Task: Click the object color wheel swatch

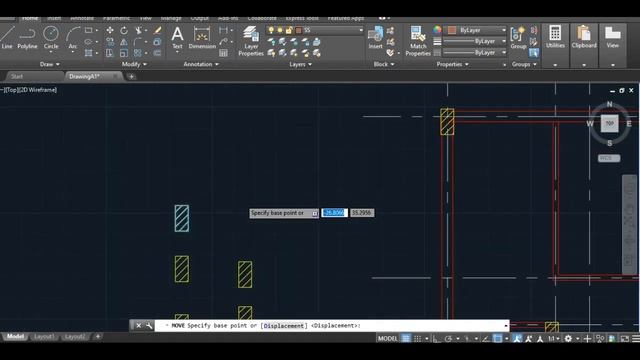Action: [437, 30]
